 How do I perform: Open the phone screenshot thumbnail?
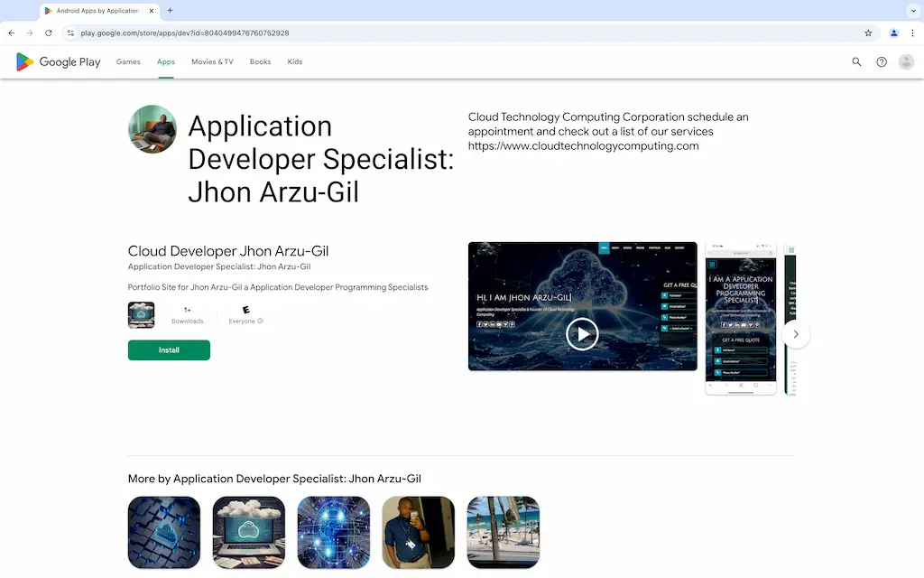pos(740,318)
